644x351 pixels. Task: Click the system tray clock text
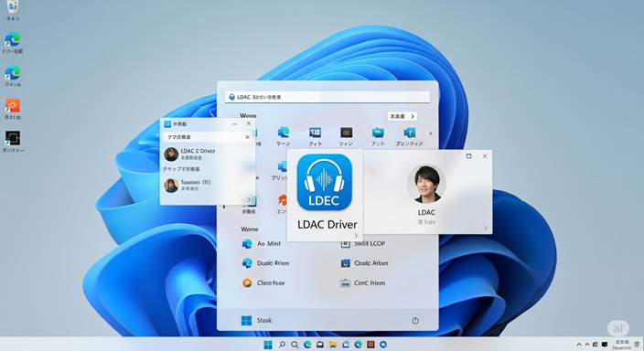point(621,345)
